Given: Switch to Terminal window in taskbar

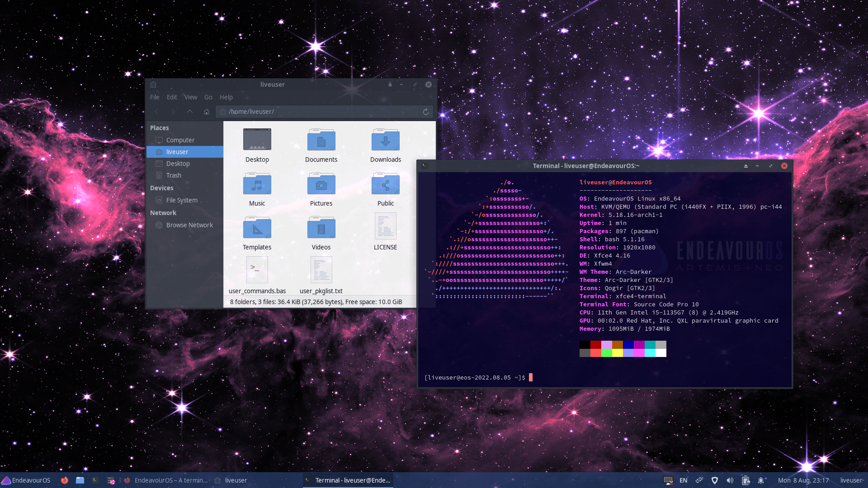Looking at the screenshot, I should point(348,480).
